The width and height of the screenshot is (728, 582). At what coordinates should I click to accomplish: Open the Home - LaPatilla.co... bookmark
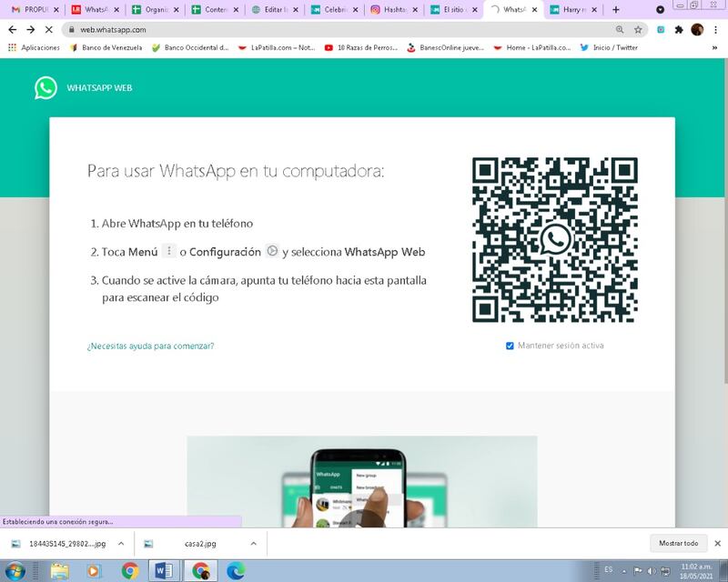point(532,47)
